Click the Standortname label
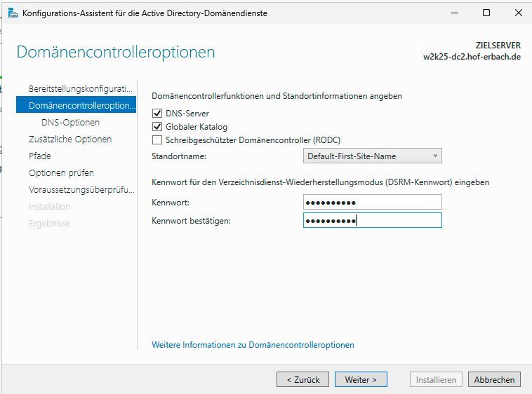Viewport: 532px width, 394px height. pyautogui.click(x=179, y=156)
